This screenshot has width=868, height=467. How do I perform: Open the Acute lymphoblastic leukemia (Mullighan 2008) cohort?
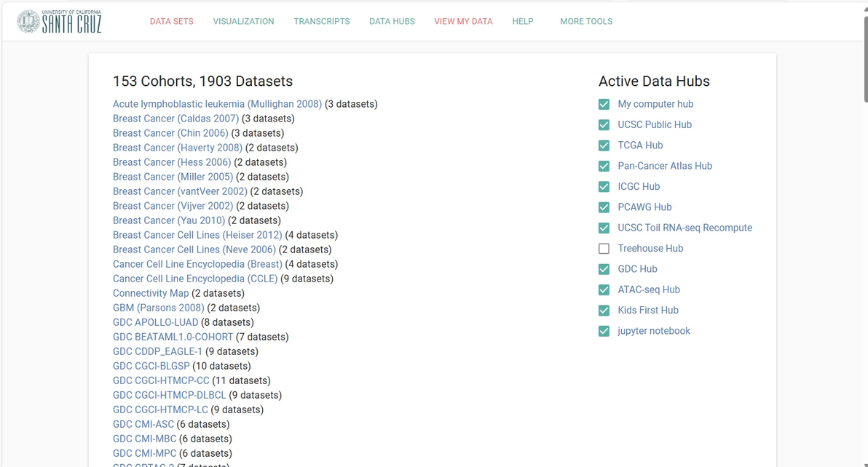click(217, 104)
